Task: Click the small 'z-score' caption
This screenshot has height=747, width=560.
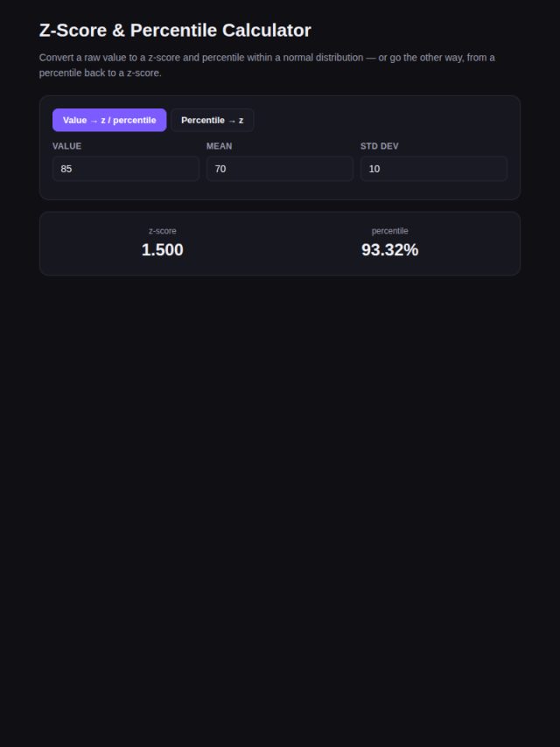Action: pos(163,231)
